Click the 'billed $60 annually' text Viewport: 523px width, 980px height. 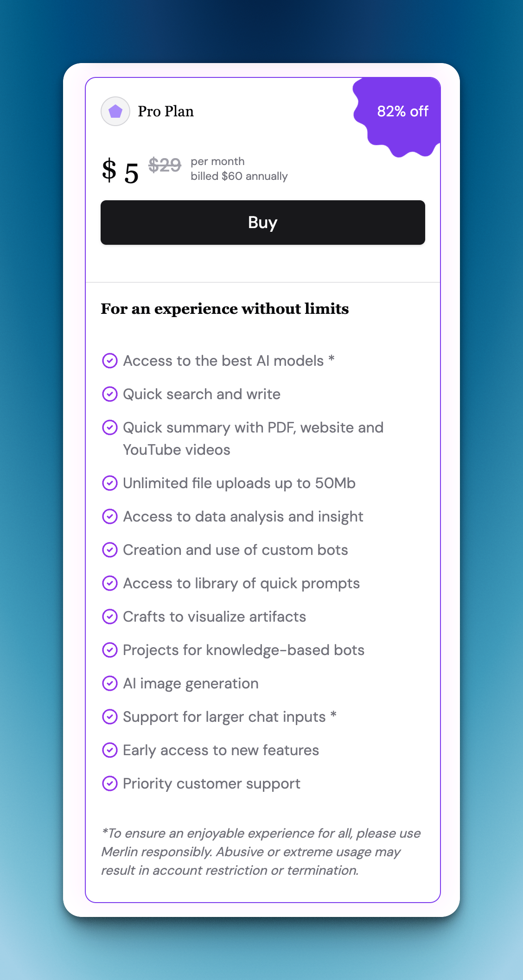click(239, 177)
